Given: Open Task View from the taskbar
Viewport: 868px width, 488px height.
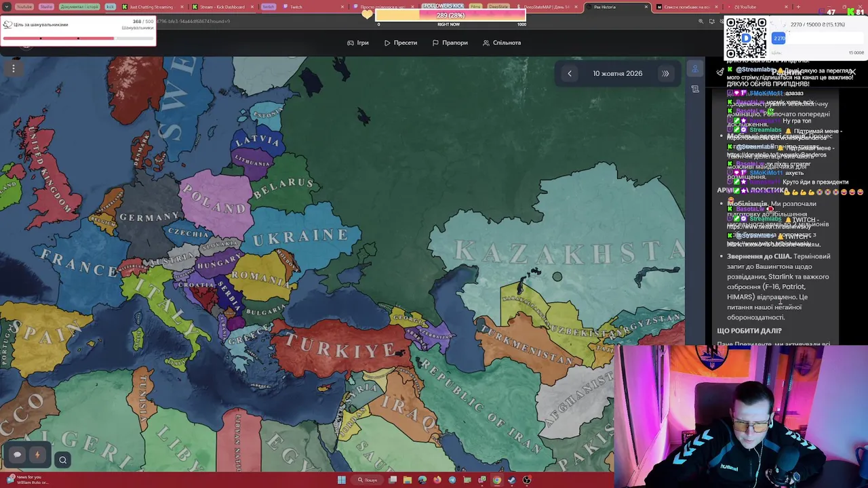Looking at the screenshot, I should (x=393, y=480).
